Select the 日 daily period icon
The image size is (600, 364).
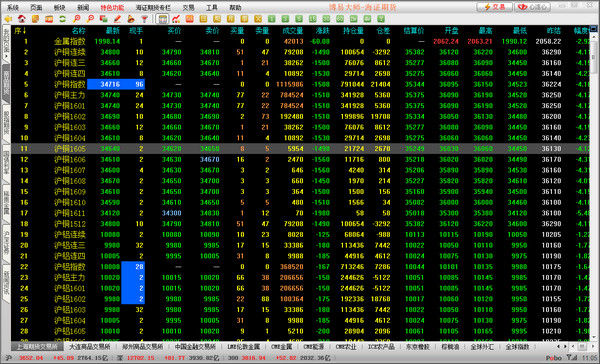click(203, 19)
